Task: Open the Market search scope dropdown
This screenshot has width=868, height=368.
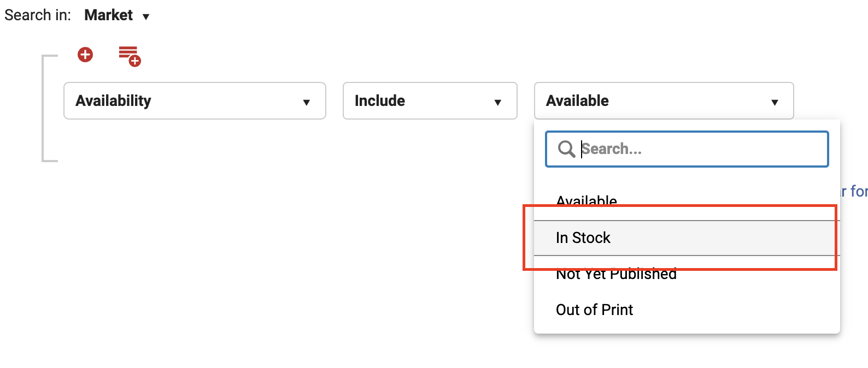Action: [116, 15]
